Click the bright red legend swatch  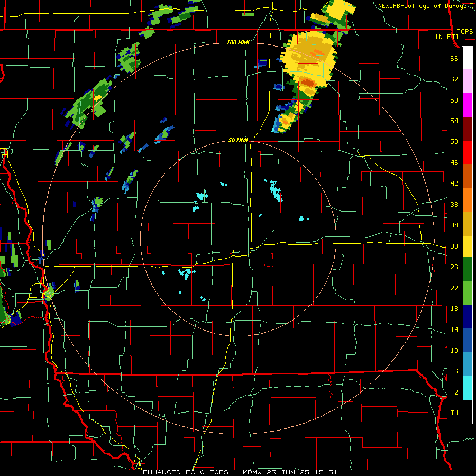click(467, 152)
